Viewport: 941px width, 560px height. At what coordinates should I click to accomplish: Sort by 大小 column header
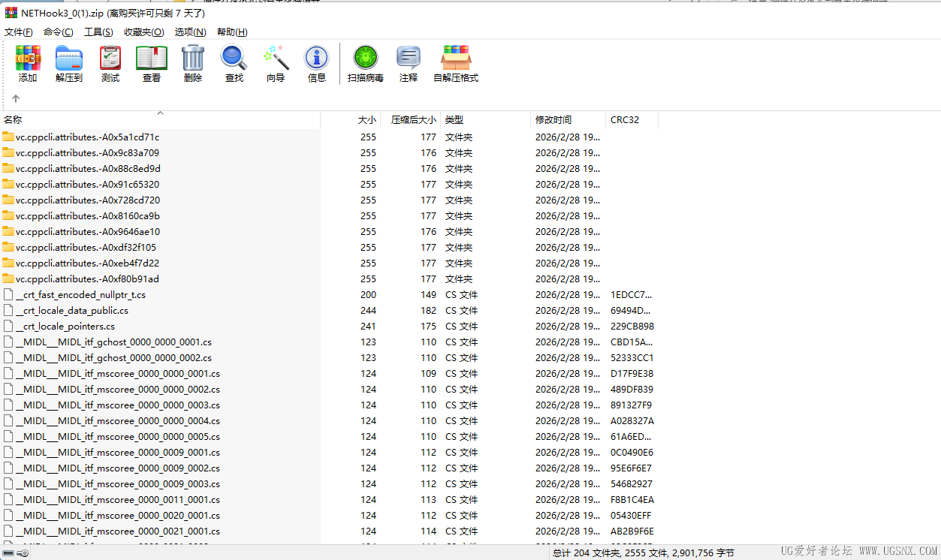[366, 120]
